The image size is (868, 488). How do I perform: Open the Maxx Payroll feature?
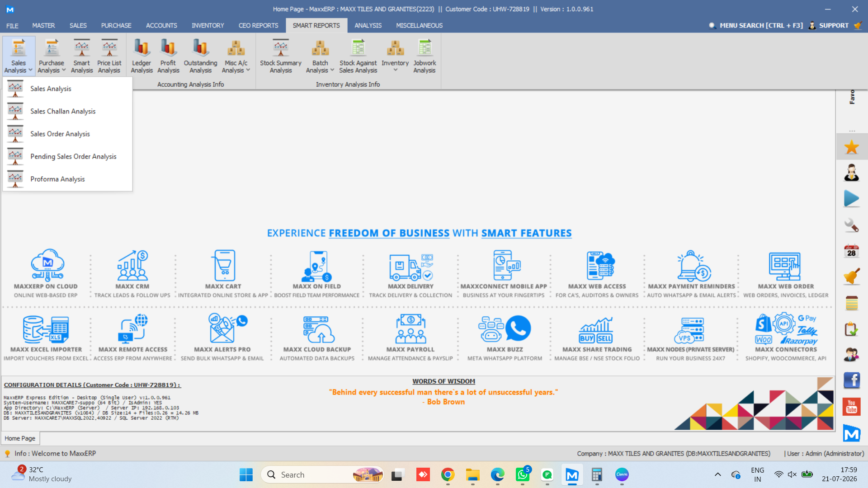(410, 337)
